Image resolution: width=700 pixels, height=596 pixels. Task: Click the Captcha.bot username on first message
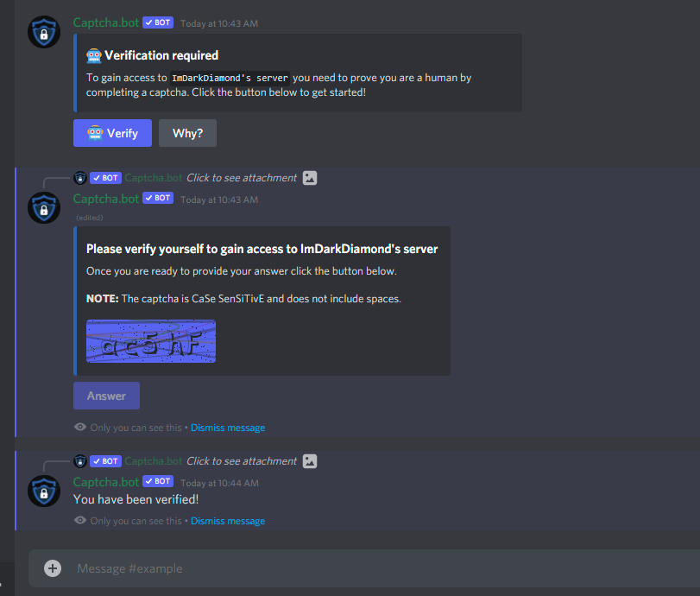pyautogui.click(x=106, y=22)
